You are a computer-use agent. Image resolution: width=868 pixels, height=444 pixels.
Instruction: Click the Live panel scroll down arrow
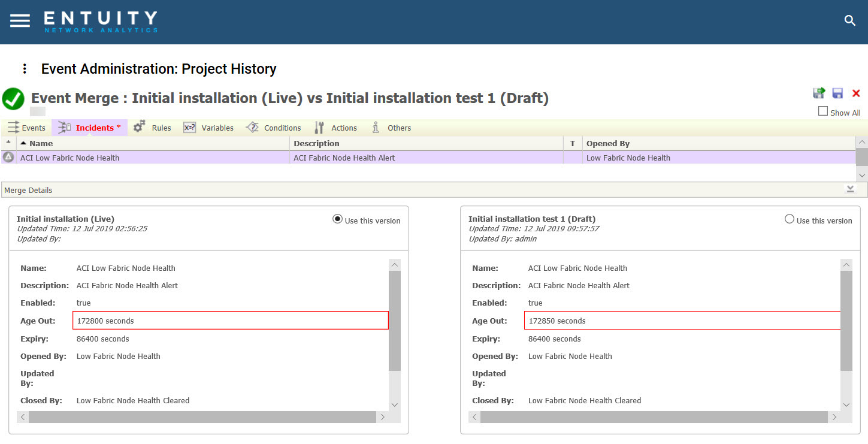[x=394, y=405]
